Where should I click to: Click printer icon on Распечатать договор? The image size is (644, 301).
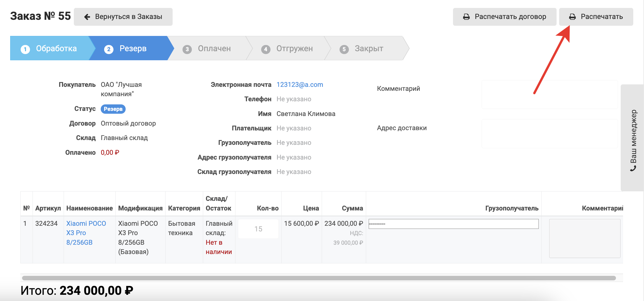click(466, 17)
